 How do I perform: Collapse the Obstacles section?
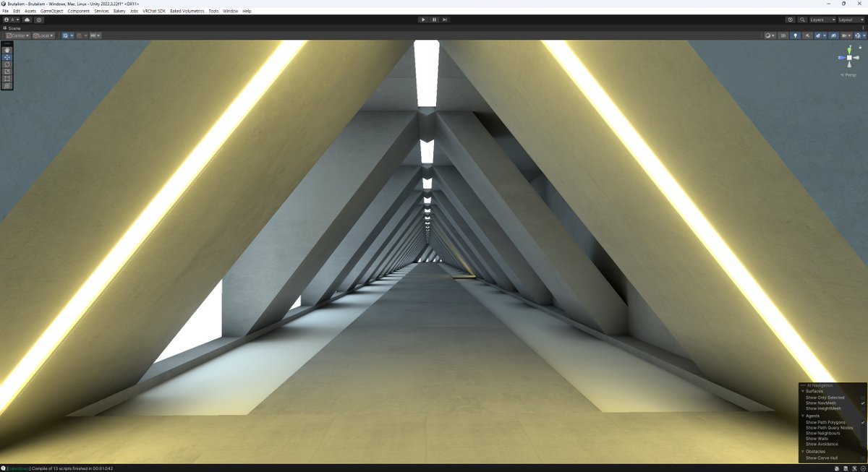(803, 452)
